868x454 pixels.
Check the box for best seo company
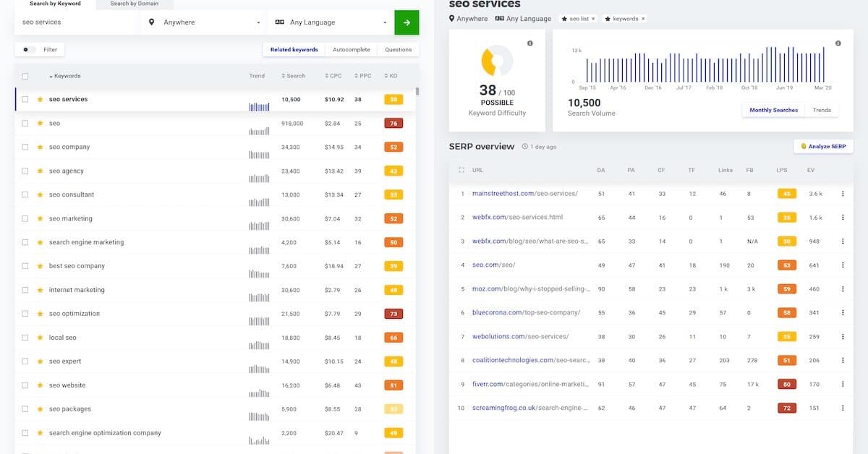click(x=25, y=266)
